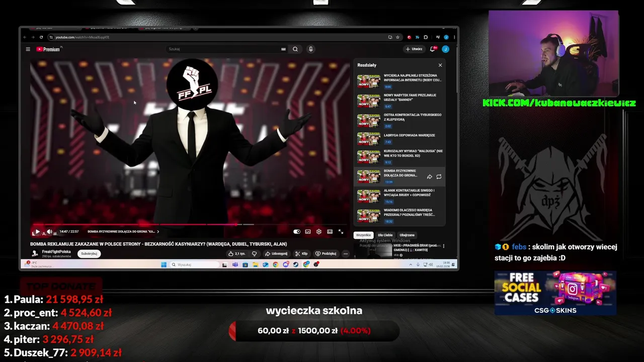Click the 7:43 chapter timestamp
This screenshot has width=644, height=362.
pos(388,142)
